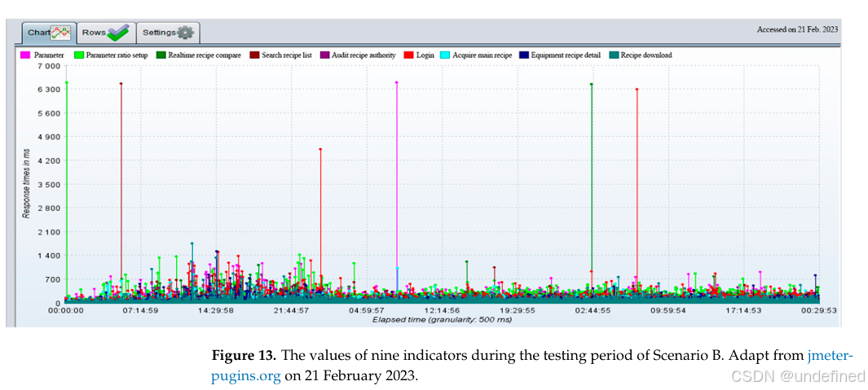The height and width of the screenshot is (390, 868).
Task: Click the 700 y-axis label
Action: pos(53,279)
